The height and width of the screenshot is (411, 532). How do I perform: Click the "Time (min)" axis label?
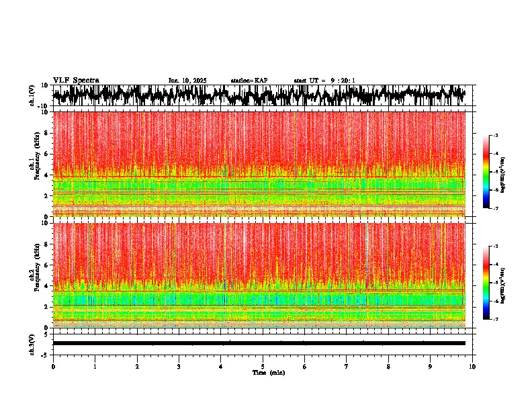(x=269, y=373)
